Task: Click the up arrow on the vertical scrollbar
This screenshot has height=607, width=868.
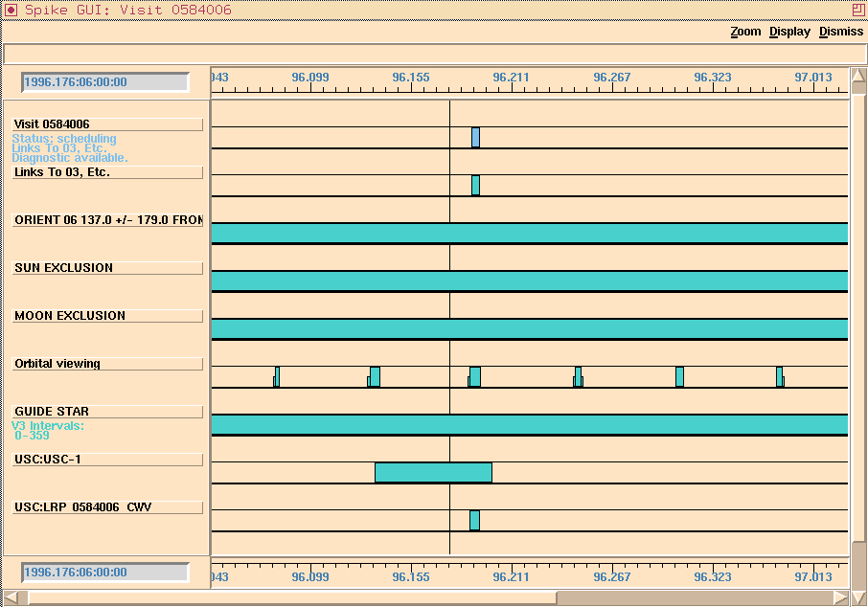Action: tap(857, 74)
